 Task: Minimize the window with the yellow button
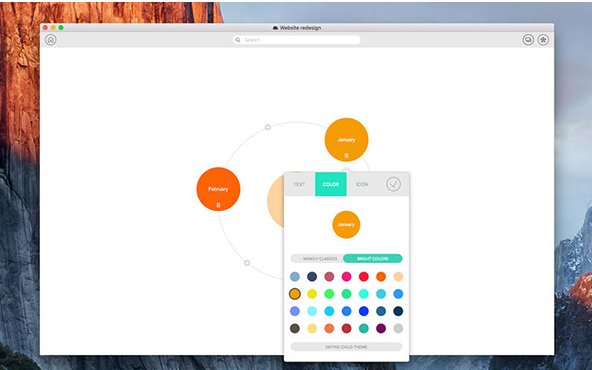53,28
